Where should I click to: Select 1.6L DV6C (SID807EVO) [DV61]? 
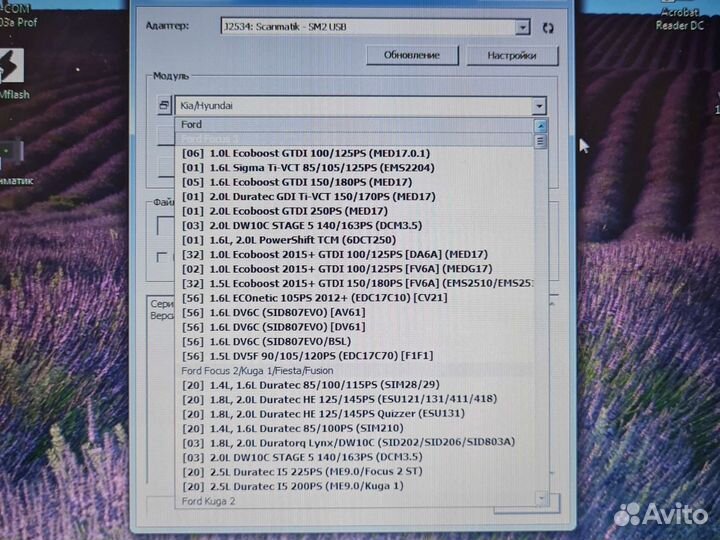(x=354, y=327)
